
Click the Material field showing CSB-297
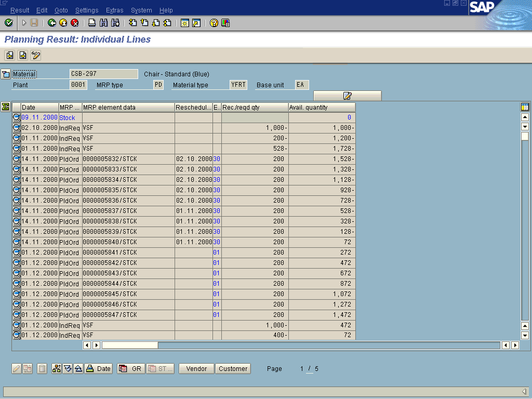(104, 74)
